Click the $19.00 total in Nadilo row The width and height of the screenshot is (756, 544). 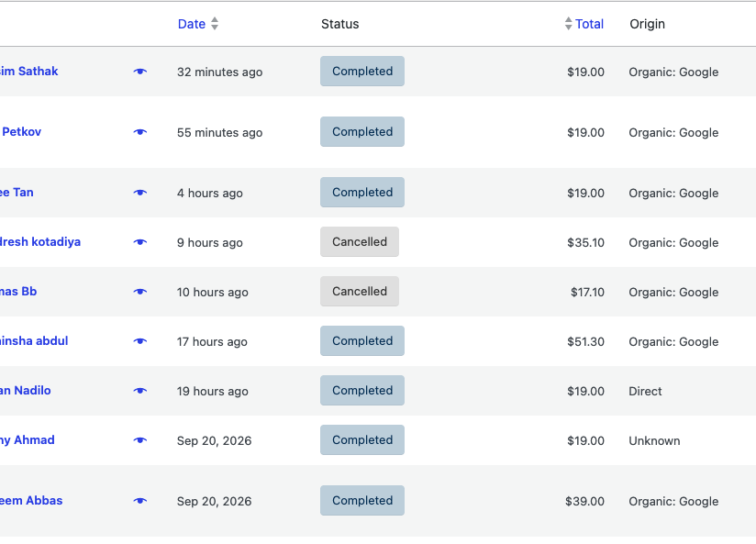click(585, 392)
